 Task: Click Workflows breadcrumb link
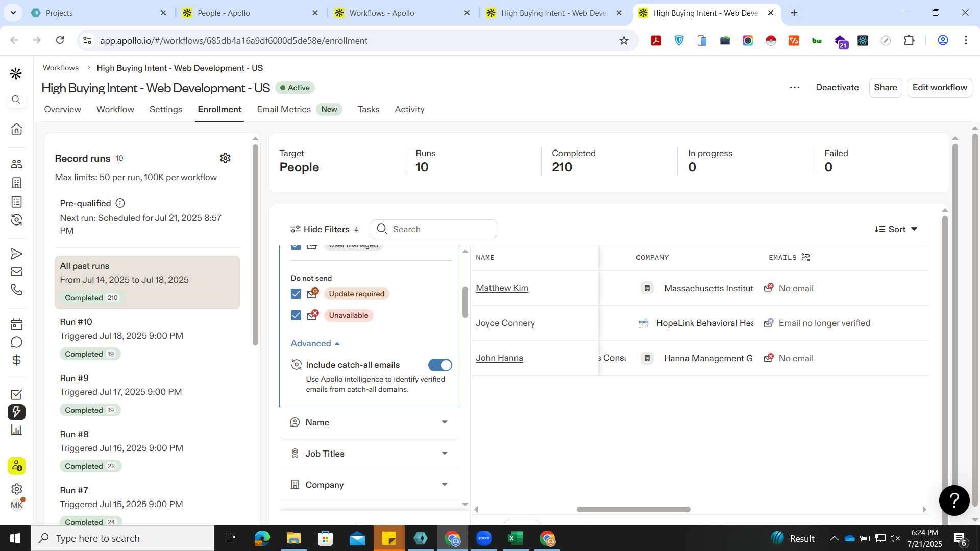tap(61, 68)
